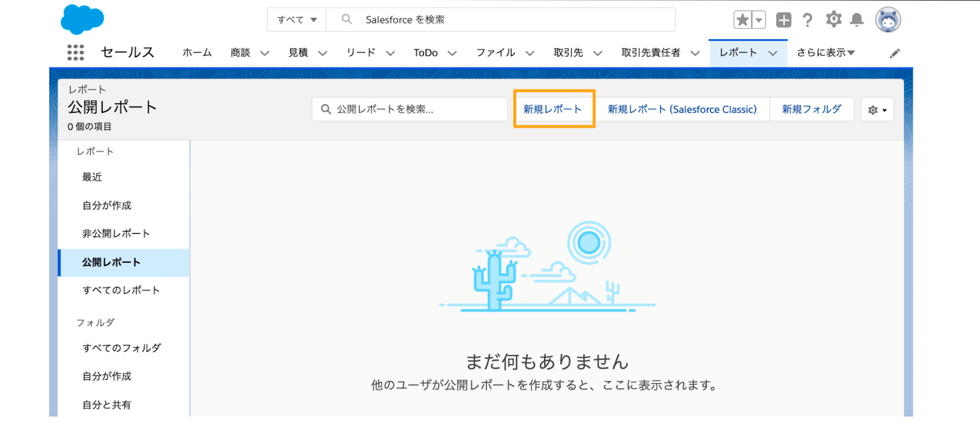Image resolution: width=980 pixels, height=423 pixels.
Task: Open the 商談 tab
Action: point(240,53)
